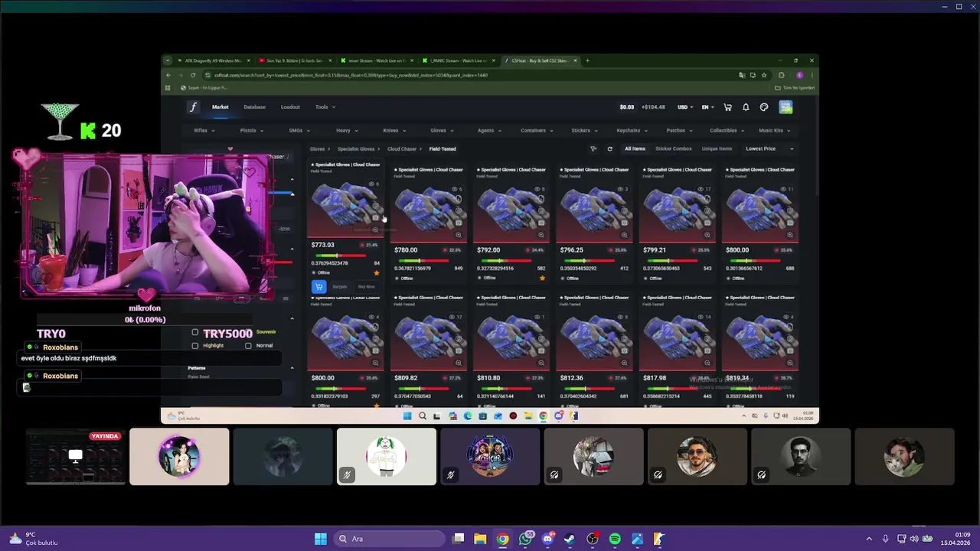Viewport: 980px width, 551px height.
Task: Click Bargain on the $773.03 card
Action: (340, 286)
